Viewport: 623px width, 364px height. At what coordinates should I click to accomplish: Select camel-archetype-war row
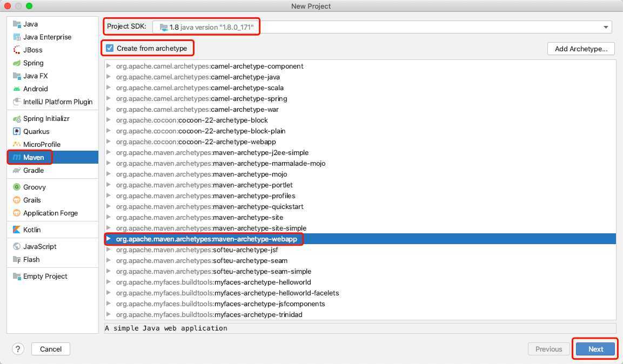(x=360, y=109)
